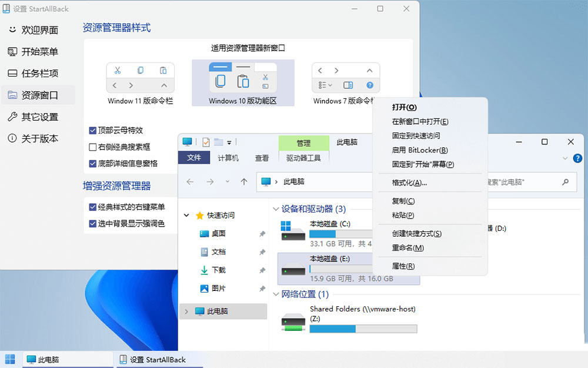Viewport: 588px width, 368px height.
Task: Select the cut scissors icon in Windows 11 命令栏 preview
Action: pos(118,69)
